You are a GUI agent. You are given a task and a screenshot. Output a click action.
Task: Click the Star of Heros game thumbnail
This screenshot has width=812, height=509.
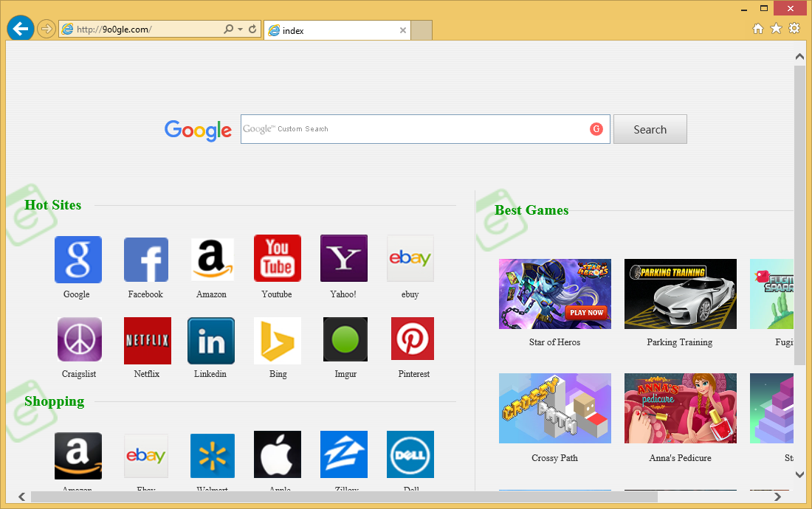pyautogui.click(x=554, y=294)
